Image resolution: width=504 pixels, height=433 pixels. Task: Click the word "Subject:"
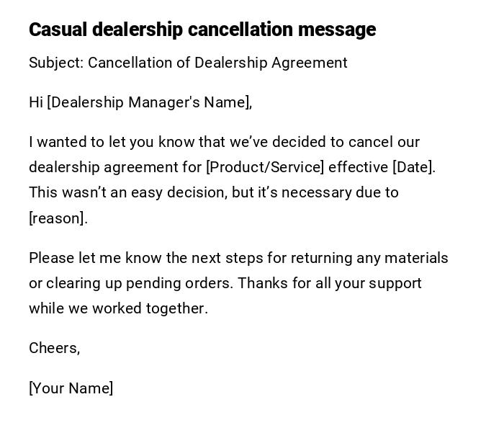tap(56, 63)
